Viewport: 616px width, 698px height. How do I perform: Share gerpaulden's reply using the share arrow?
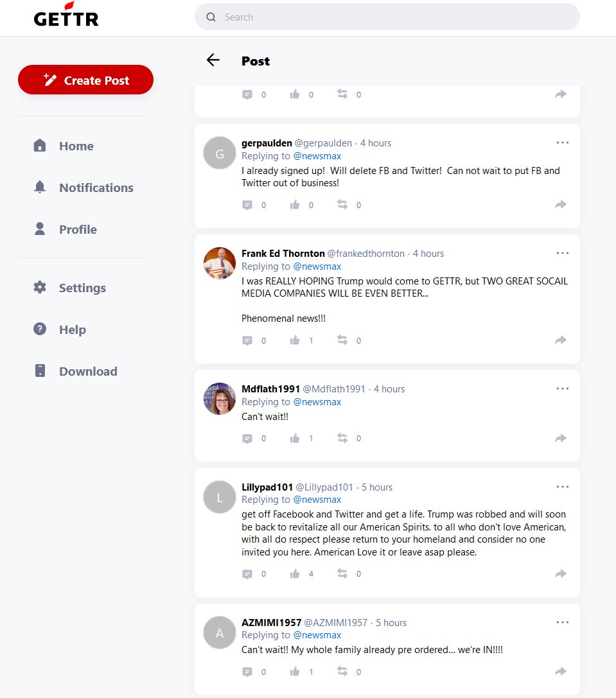[559, 204]
